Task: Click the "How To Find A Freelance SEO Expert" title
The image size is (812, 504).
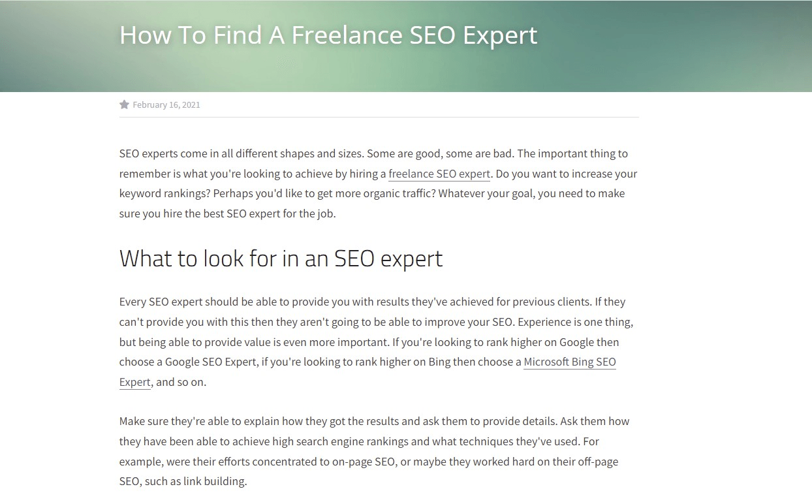Action: 328,35
